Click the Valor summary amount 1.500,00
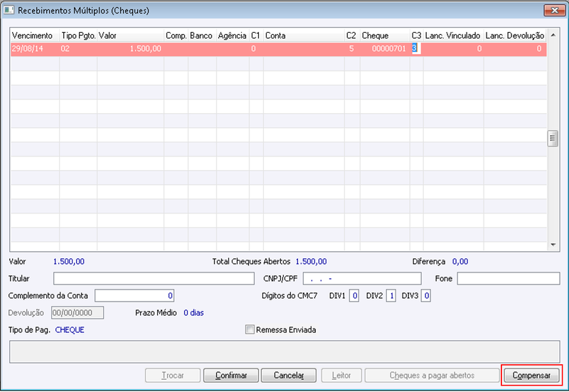Screen dimensions: 569x392 click(x=68, y=261)
